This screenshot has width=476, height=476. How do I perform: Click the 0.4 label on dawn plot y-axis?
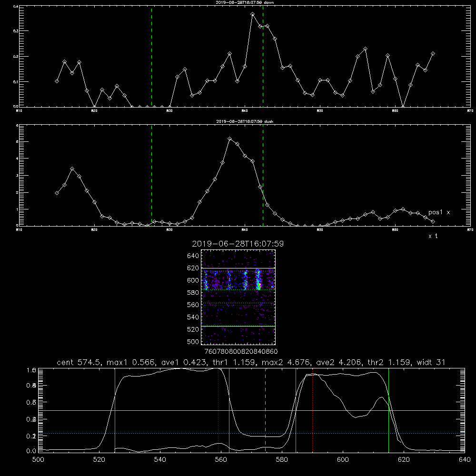[x=16, y=7]
